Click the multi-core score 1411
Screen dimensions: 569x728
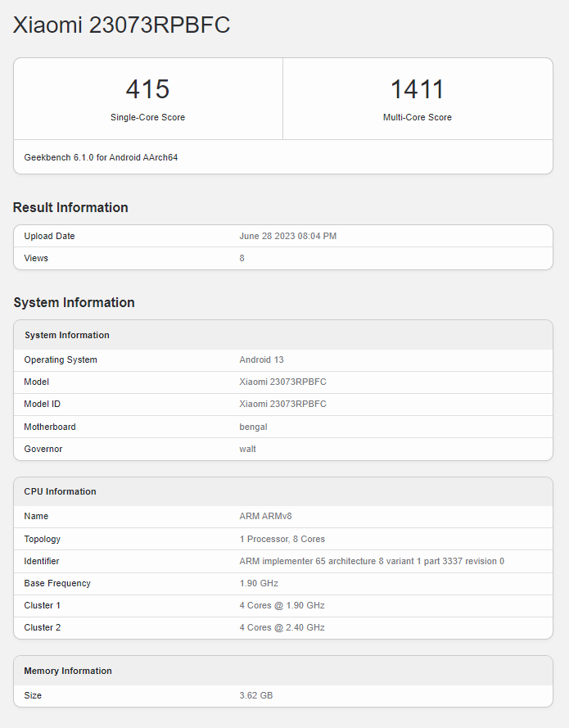(417, 89)
